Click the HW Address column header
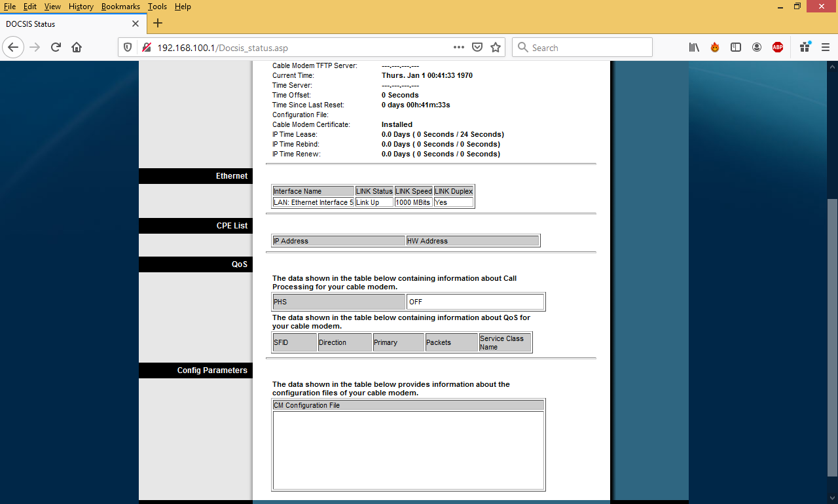The height and width of the screenshot is (504, 838). click(x=473, y=241)
